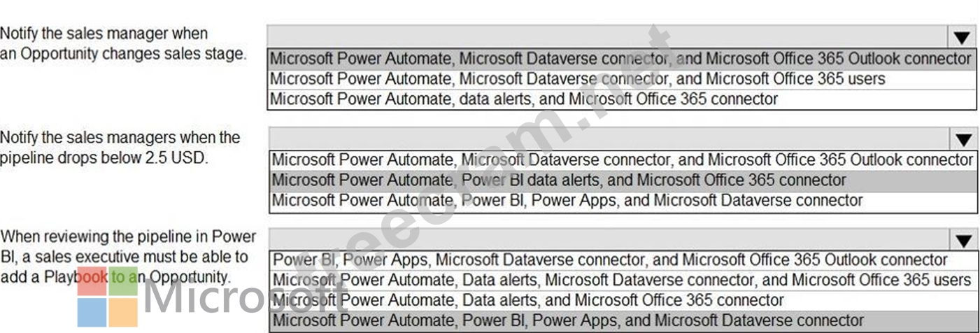Select Data alerts and Office 365 connector in third list

click(x=623, y=301)
